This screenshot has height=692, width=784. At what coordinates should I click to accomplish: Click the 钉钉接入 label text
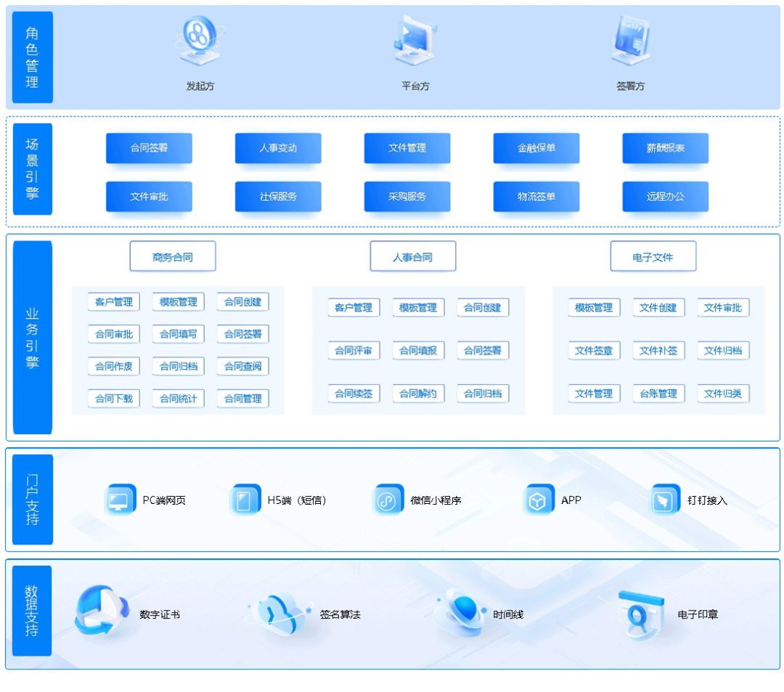click(707, 500)
